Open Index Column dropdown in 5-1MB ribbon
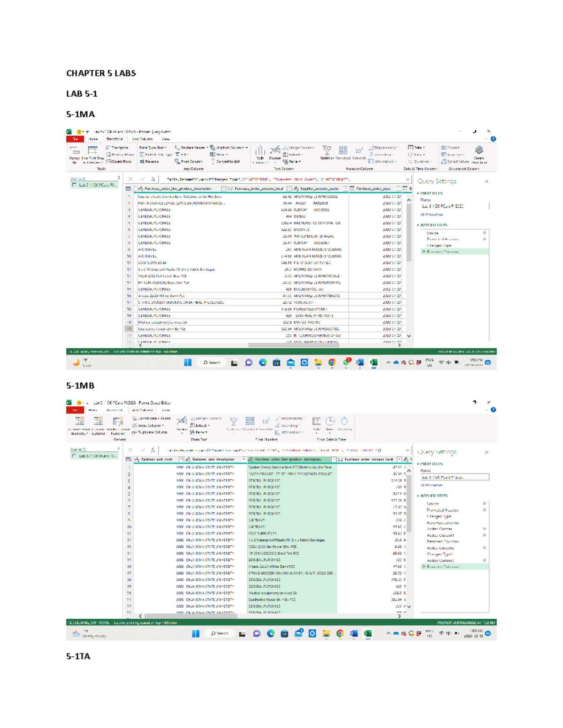Screen dimensions: 563x728 point(149,426)
